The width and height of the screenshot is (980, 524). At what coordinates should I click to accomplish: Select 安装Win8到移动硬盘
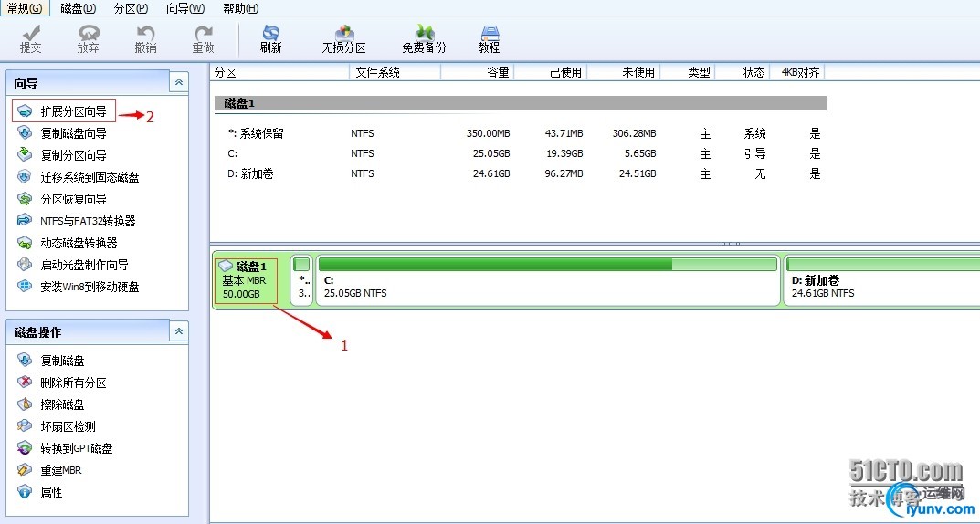(79, 287)
